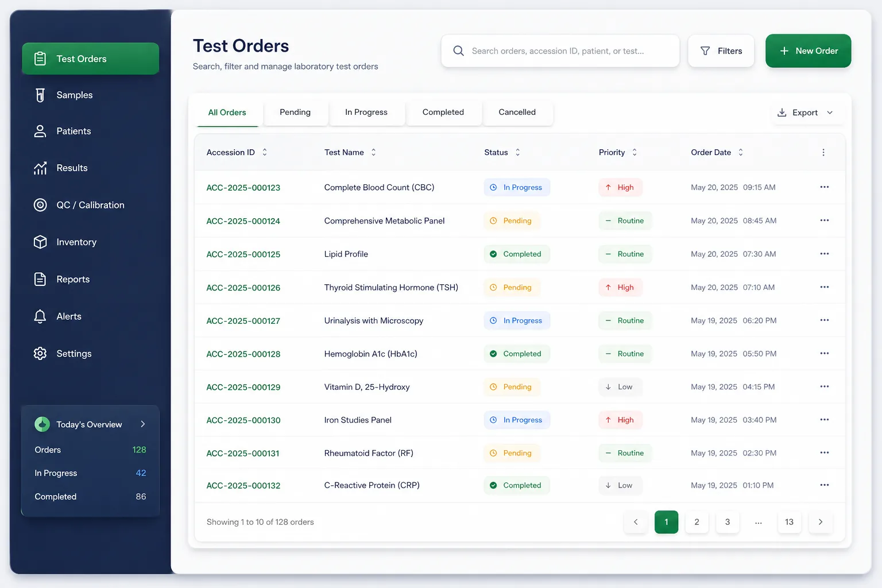Open row actions for ACC-2025-000126
The image size is (882, 588).
[x=825, y=287]
